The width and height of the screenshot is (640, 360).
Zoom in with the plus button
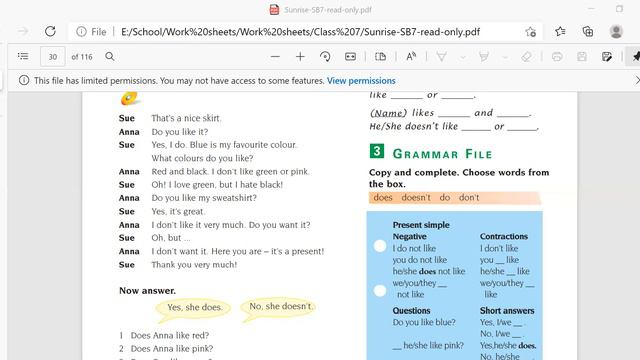[x=300, y=57]
